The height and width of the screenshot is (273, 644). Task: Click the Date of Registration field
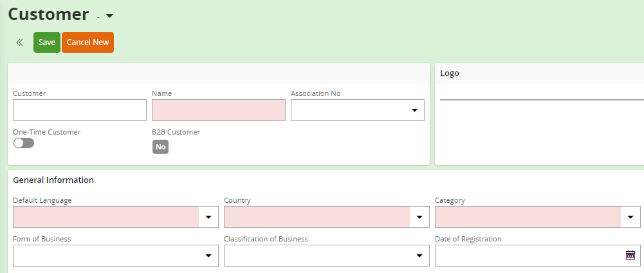(529, 256)
